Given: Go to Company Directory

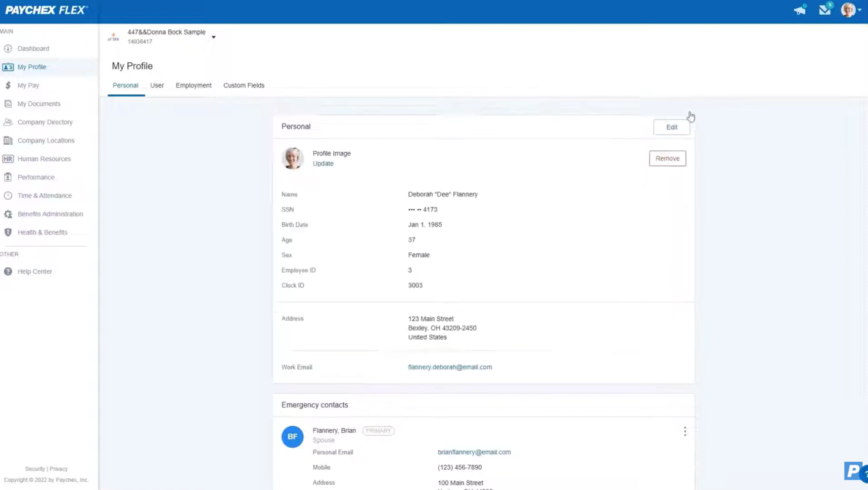Looking at the screenshot, I should pyautogui.click(x=45, y=122).
